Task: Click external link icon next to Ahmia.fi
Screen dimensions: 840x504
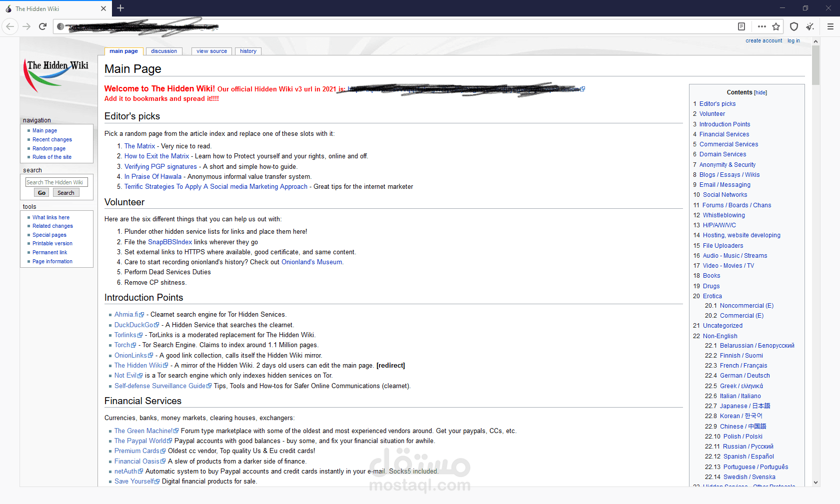Action: (142, 315)
